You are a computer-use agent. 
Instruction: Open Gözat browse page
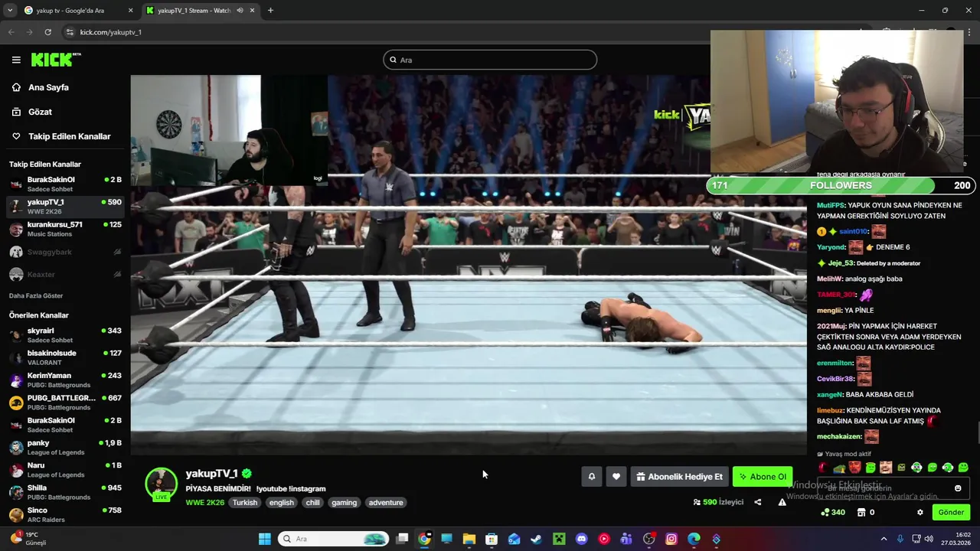coord(40,112)
